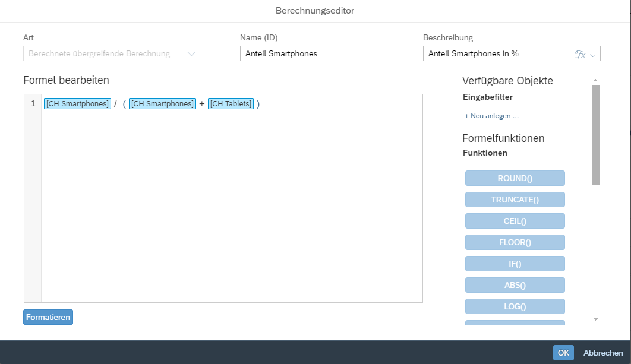Screen dimensions: 631x364
Task: Open the Art type dropdown chevron
Action: 191,54
